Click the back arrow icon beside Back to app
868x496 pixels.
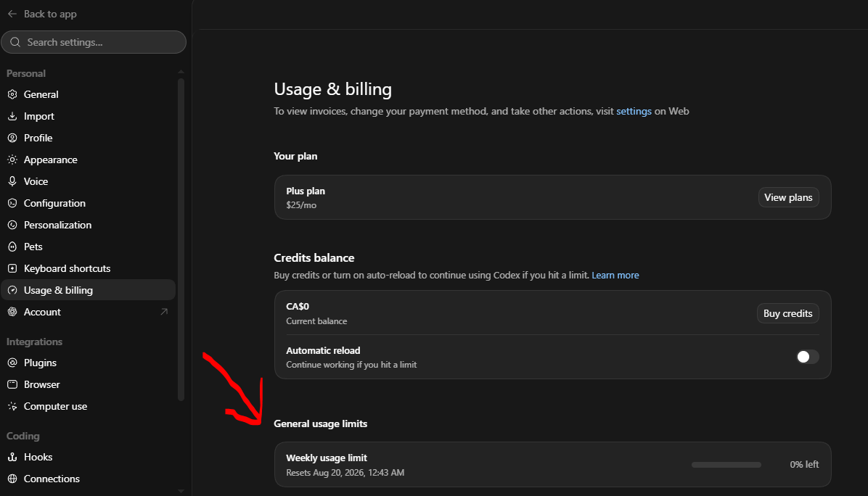pos(12,14)
